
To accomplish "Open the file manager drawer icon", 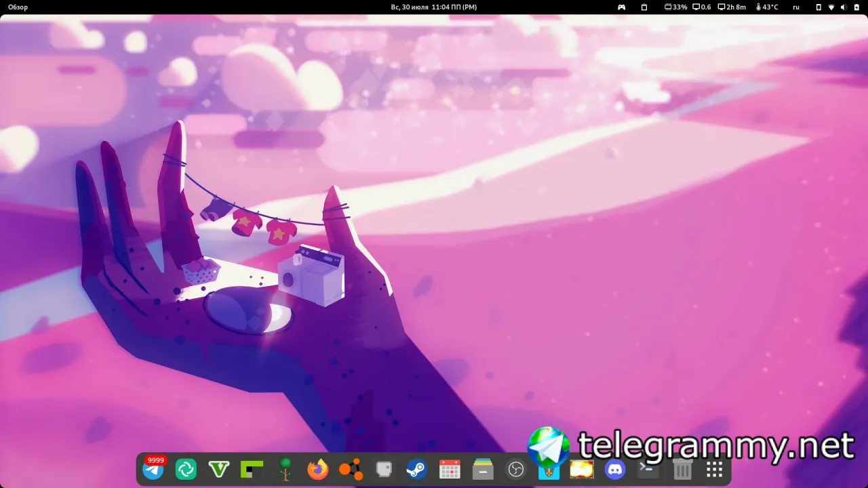I will (x=483, y=469).
